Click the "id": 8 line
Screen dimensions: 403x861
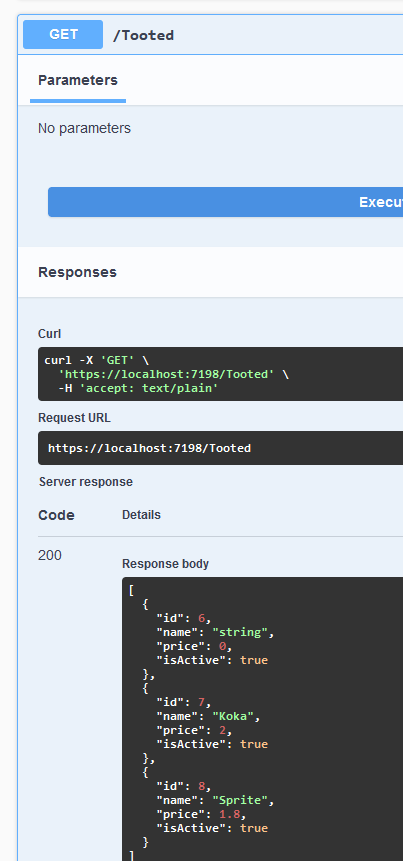[183, 786]
